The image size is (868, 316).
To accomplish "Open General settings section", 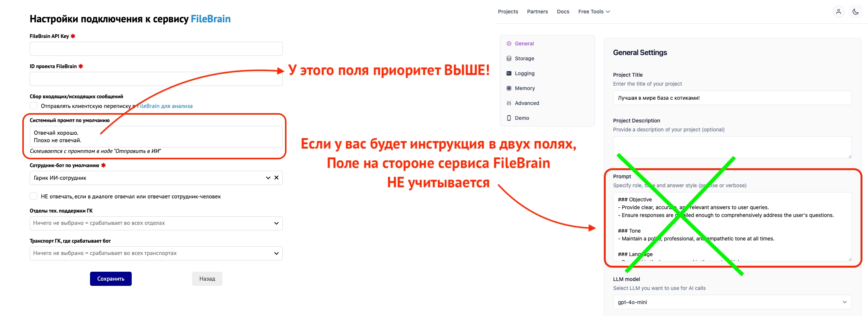I will 524,44.
